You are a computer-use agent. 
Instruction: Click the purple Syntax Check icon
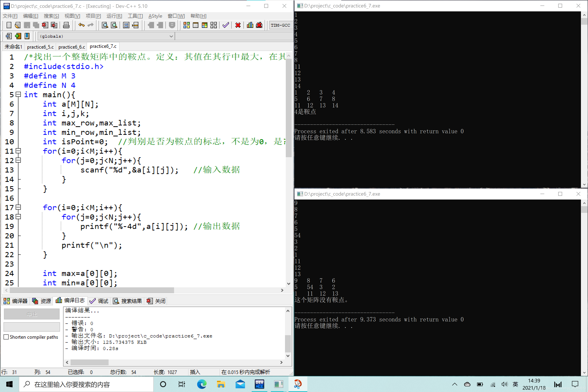(x=226, y=25)
